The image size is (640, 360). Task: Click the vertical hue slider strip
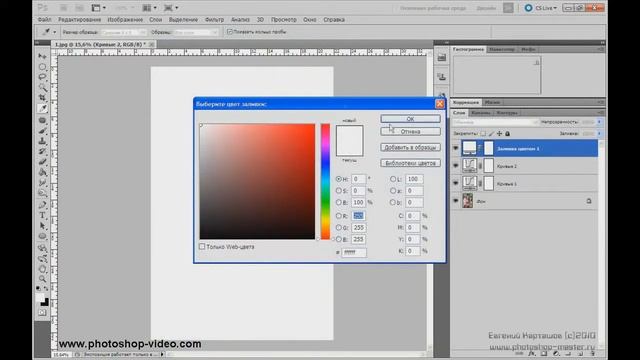click(x=325, y=182)
